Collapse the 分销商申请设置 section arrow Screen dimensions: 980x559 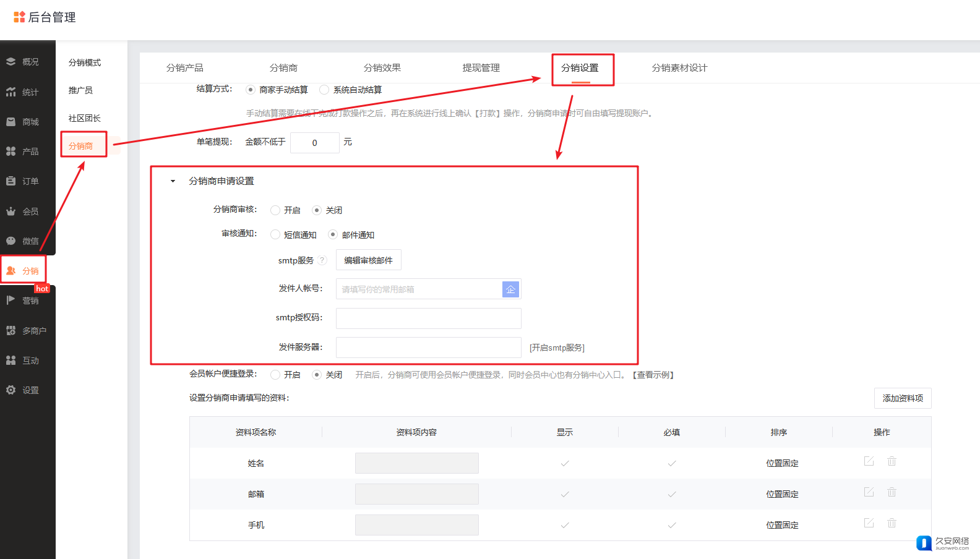(x=173, y=181)
